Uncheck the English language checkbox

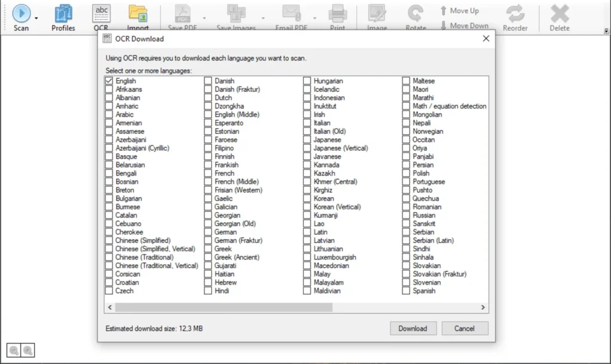click(x=109, y=81)
